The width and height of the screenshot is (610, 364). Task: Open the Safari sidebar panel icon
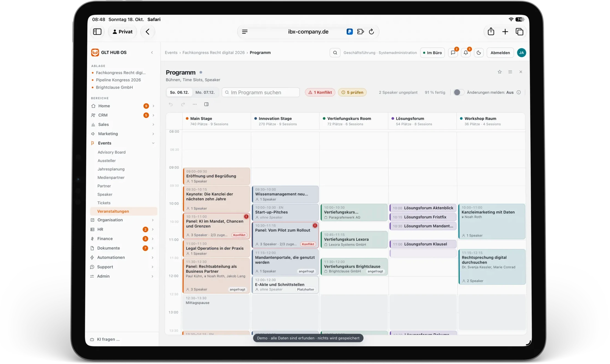coord(97,32)
